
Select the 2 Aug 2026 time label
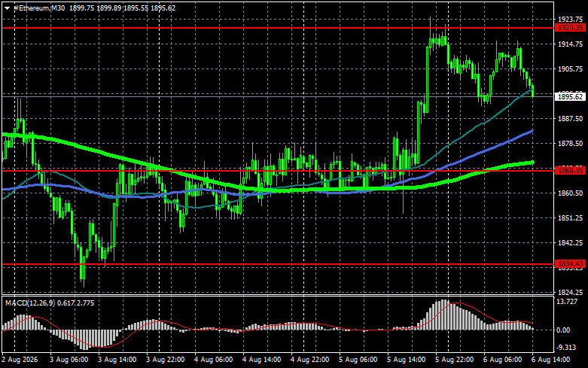click(20, 360)
